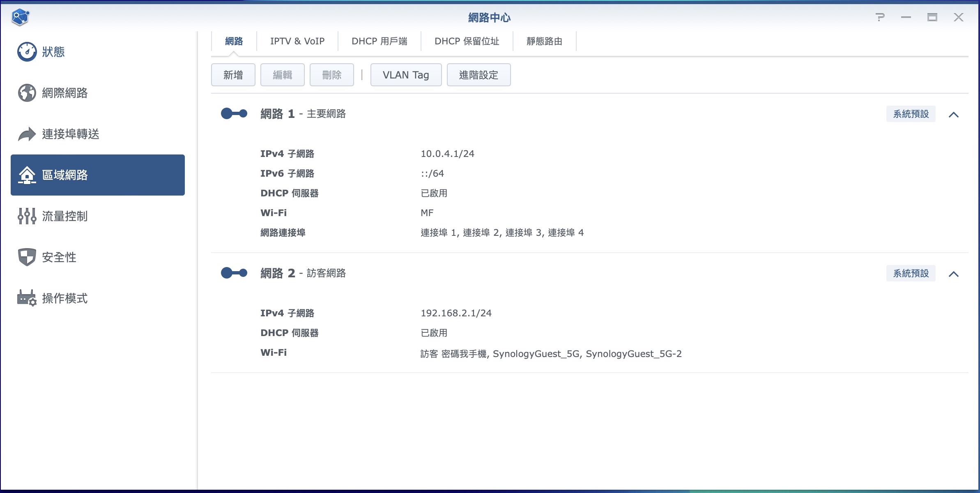Open 連接埠轉送 port forwarding arrow icon
This screenshot has height=493, width=980.
(x=27, y=134)
